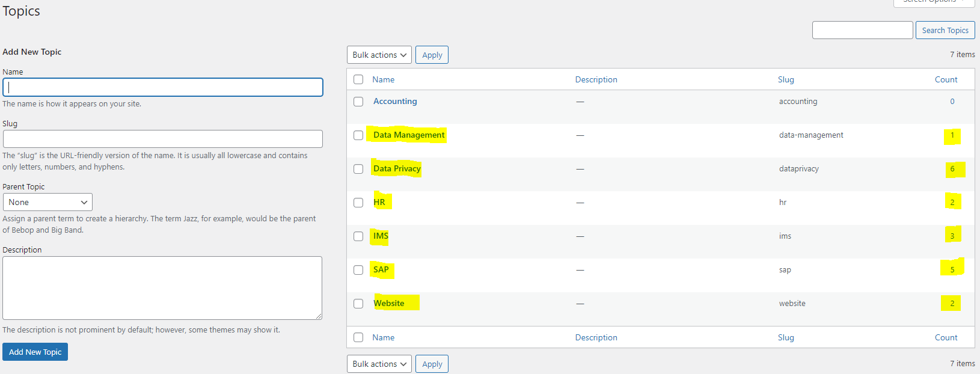Click into the Slug text field
980x374 pixels.
162,139
